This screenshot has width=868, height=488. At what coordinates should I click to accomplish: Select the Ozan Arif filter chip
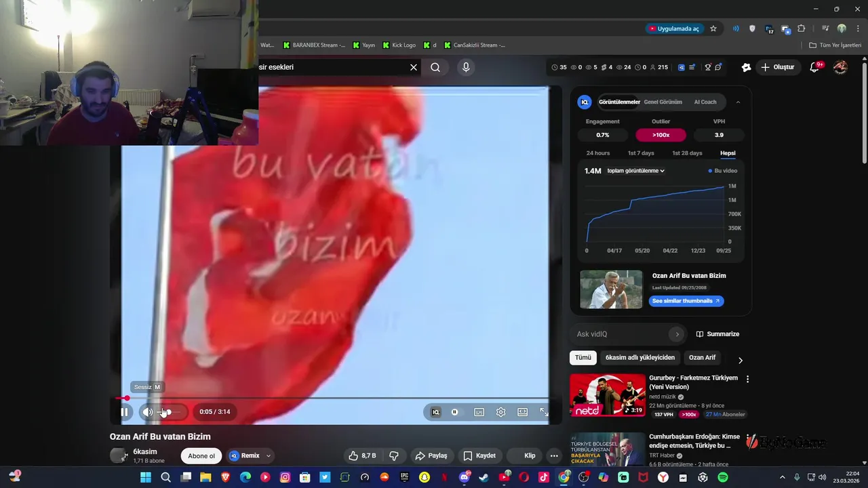point(702,358)
